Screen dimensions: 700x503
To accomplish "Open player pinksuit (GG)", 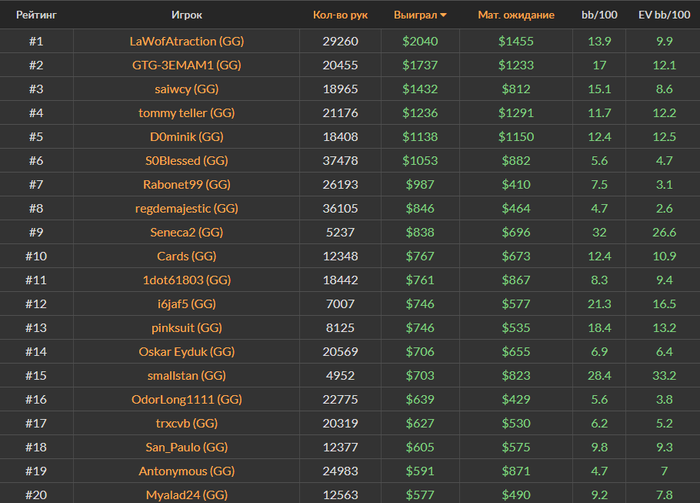I will point(187,328).
